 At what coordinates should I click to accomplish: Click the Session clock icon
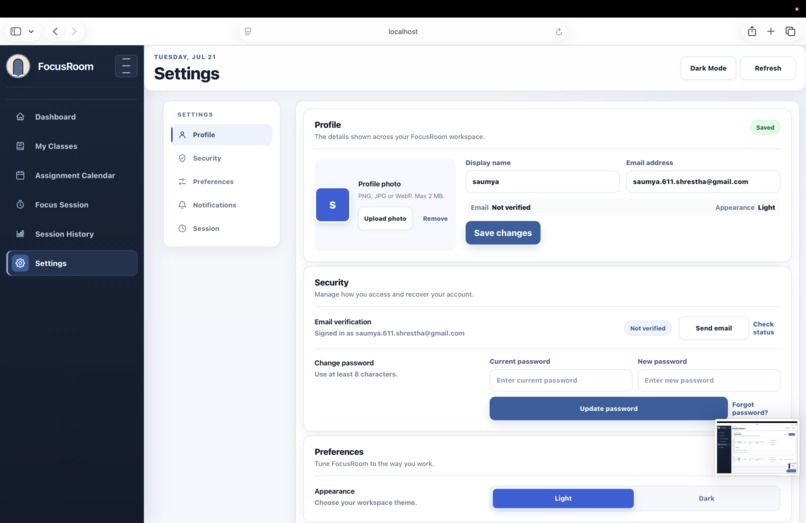(182, 228)
